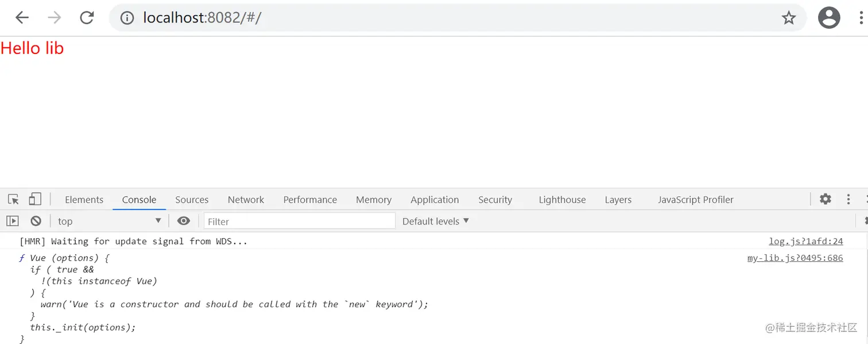Viewport: 868px width, 344px height.
Task: Bookmark this page with the star icon
Action: 789,18
